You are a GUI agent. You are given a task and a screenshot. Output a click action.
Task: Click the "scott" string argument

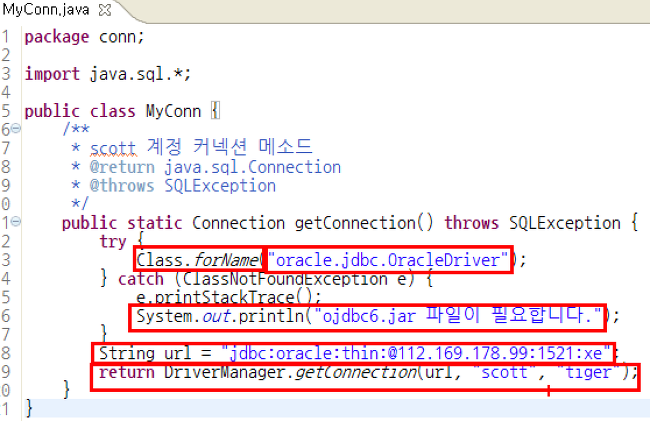(x=504, y=372)
